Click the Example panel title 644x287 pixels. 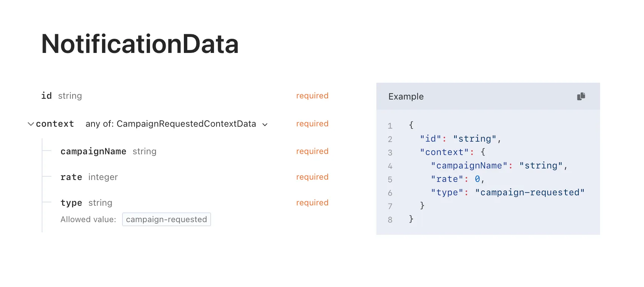click(406, 96)
